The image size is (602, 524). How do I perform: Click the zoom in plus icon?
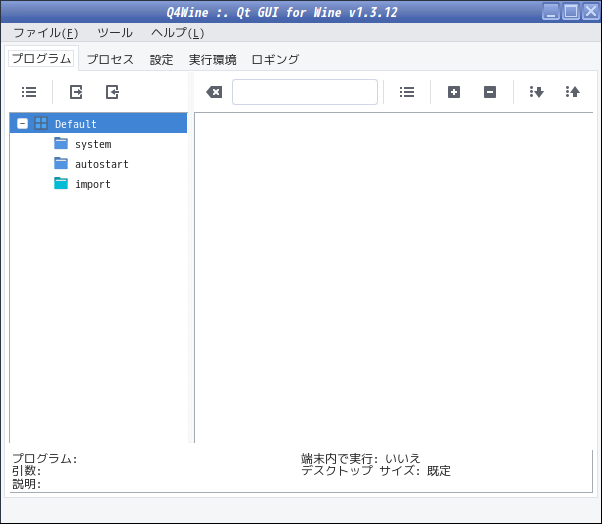(454, 92)
